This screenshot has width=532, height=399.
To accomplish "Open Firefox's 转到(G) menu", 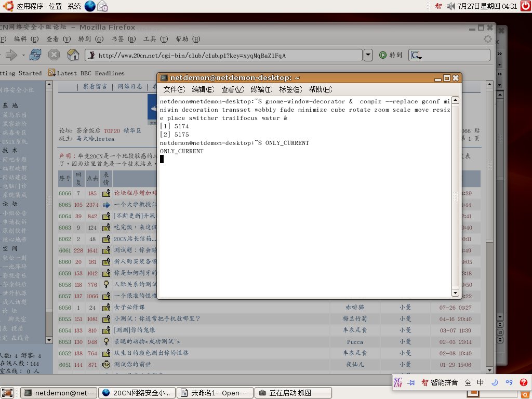I will click(x=90, y=39).
